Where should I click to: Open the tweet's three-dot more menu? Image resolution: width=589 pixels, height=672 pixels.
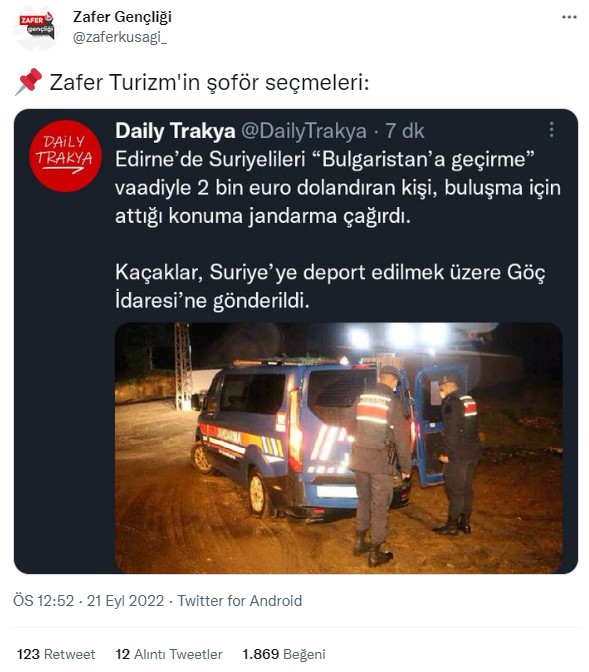(x=569, y=17)
